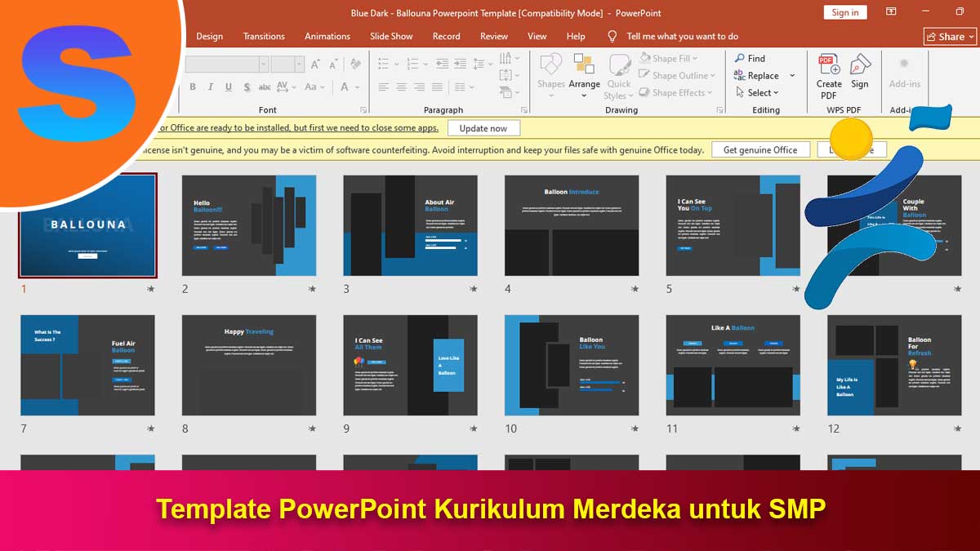
Task: Toggle Bold formatting in Font group
Action: [193, 87]
